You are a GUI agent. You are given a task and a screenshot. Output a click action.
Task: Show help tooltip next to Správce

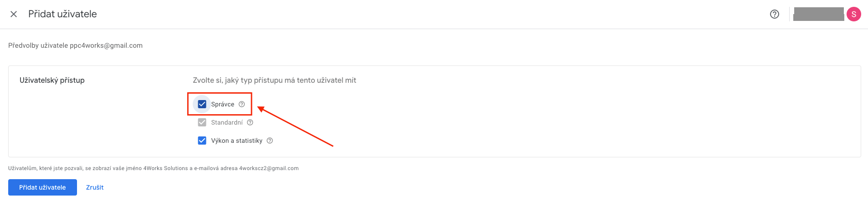tap(242, 104)
